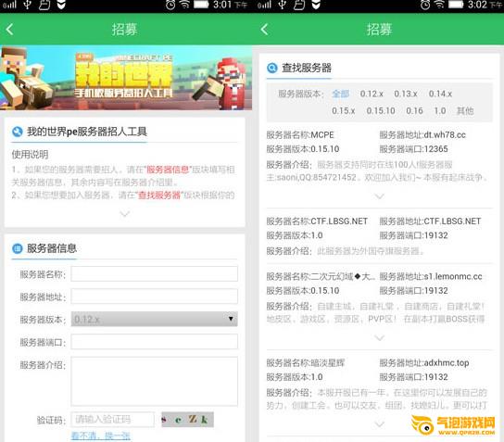Image resolution: width=504 pixels, height=442 pixels.
Task: Click the captcha image to refresh
Action: coord(187,420)
